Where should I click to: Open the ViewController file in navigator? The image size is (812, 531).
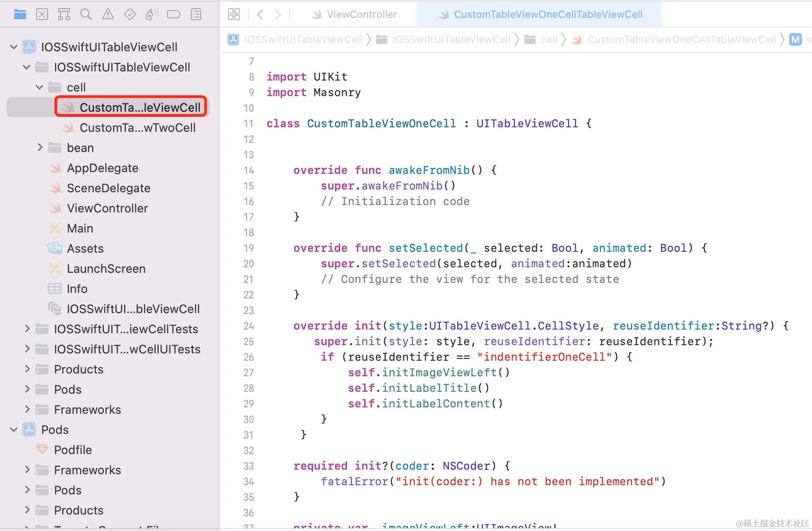tap(108, 208)
